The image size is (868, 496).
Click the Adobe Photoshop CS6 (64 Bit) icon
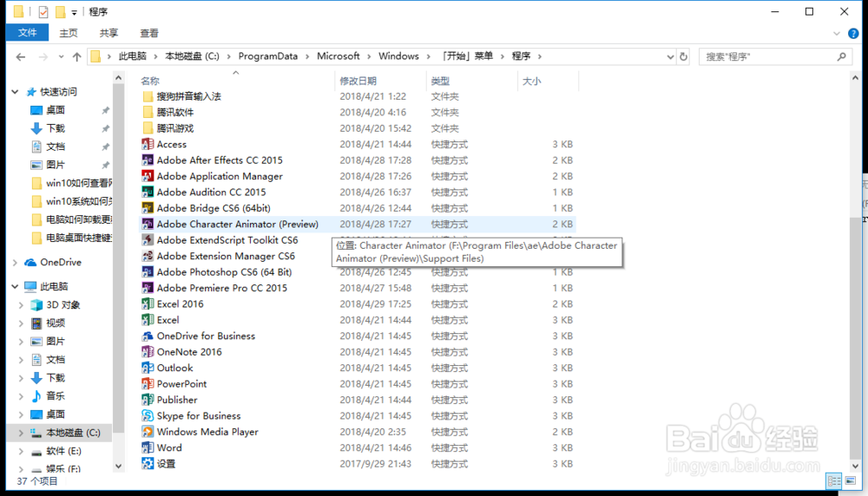148,272
